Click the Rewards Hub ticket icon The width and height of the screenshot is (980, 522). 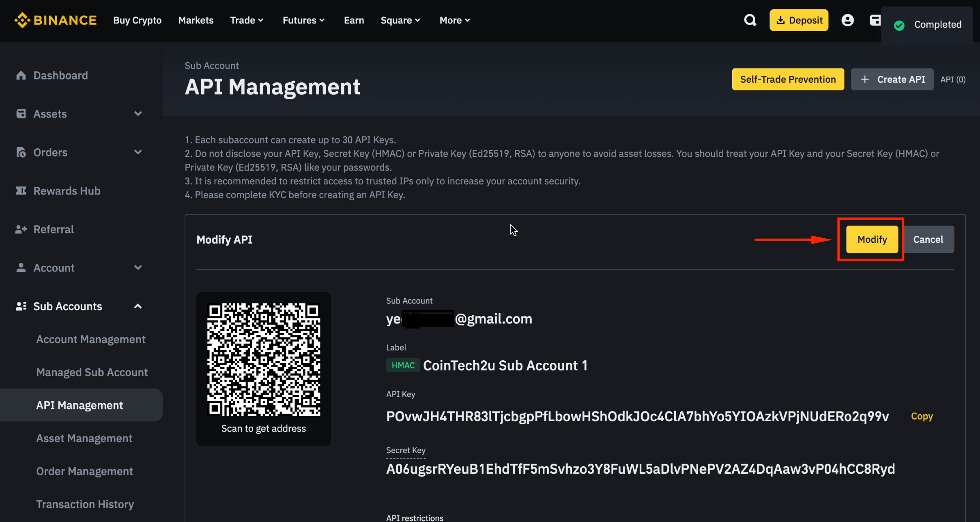(x=21, y=191)
